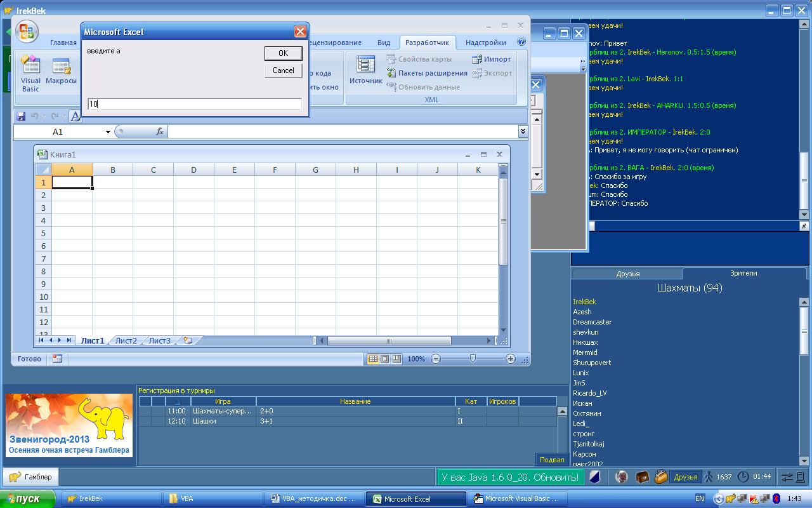Switch to the Надстройки ribbon tab

pos(486,43)
